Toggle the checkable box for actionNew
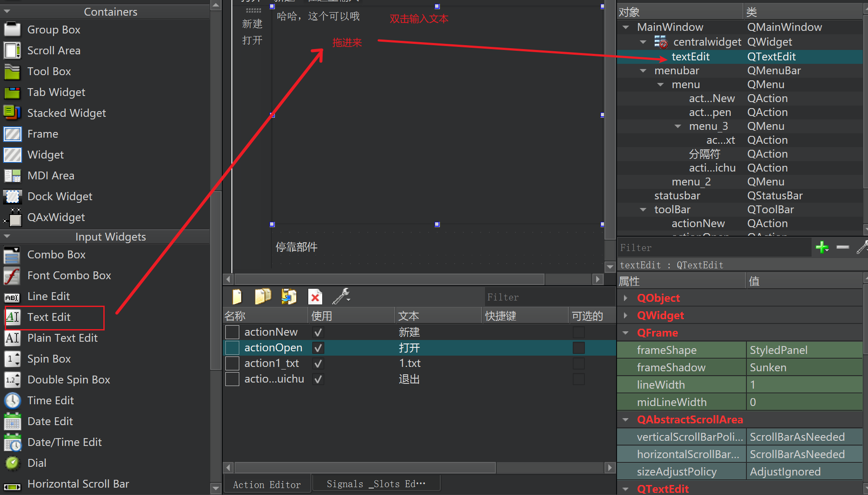Image resolution: width=868 pixels, height=495 pixels. tap(578, 332)
